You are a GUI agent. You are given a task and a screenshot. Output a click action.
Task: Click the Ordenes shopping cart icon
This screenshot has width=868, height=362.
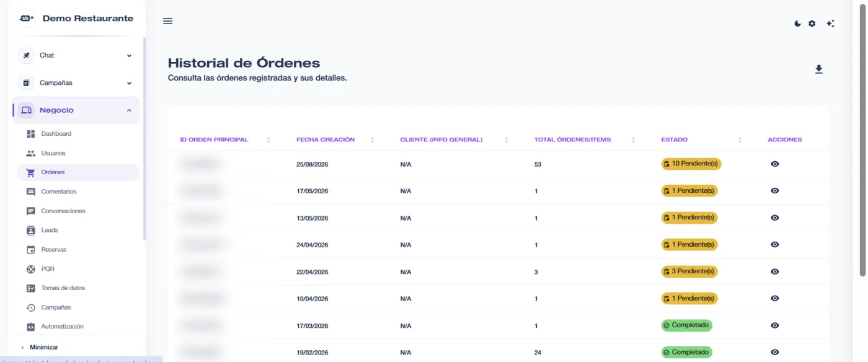[x=31, y=172]
